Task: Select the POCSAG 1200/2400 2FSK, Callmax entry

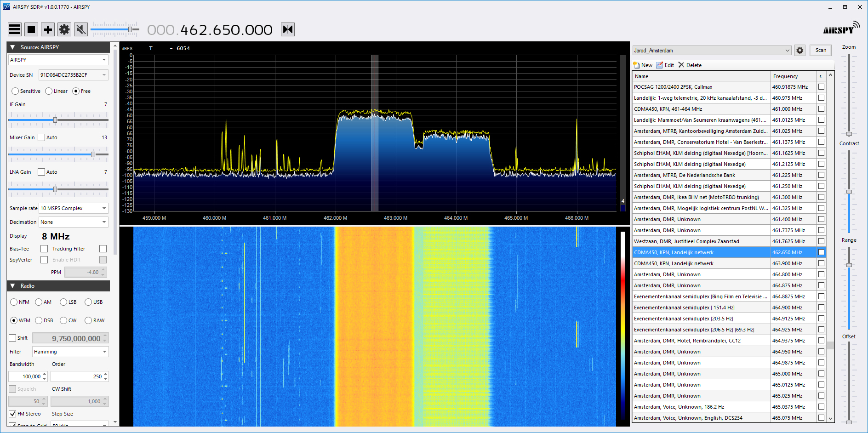Action: pos(702,87)
